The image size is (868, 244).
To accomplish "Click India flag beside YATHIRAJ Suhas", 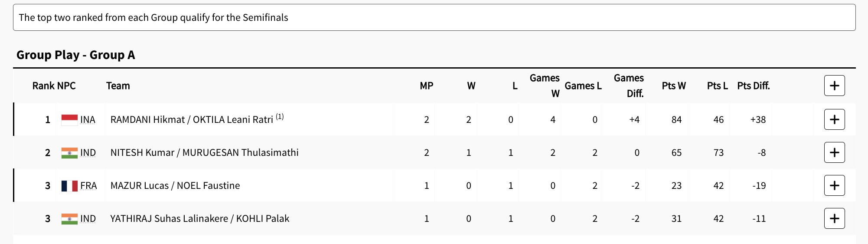I will click(69, 219).
